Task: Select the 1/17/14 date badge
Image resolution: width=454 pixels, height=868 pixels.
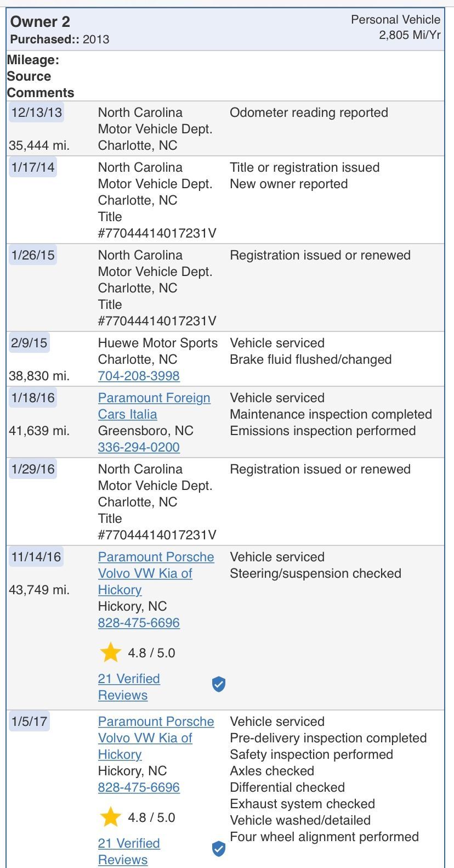Action: point(33,167)
